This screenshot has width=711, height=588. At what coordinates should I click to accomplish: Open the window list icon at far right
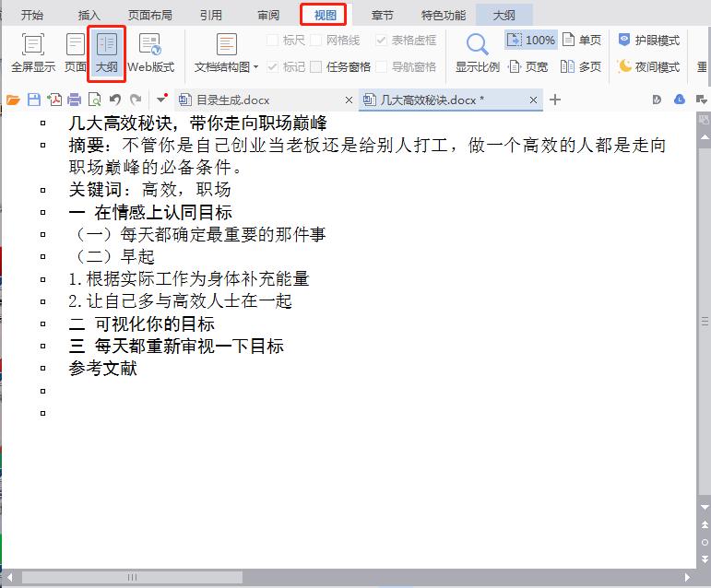pyautogui.click(x=702, y=100)
